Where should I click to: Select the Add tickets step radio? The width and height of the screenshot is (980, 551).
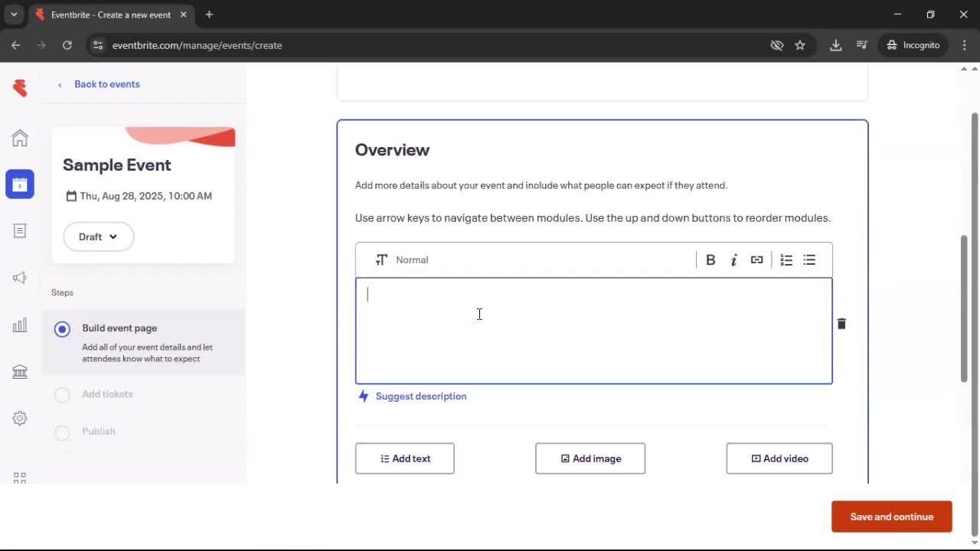62,395
